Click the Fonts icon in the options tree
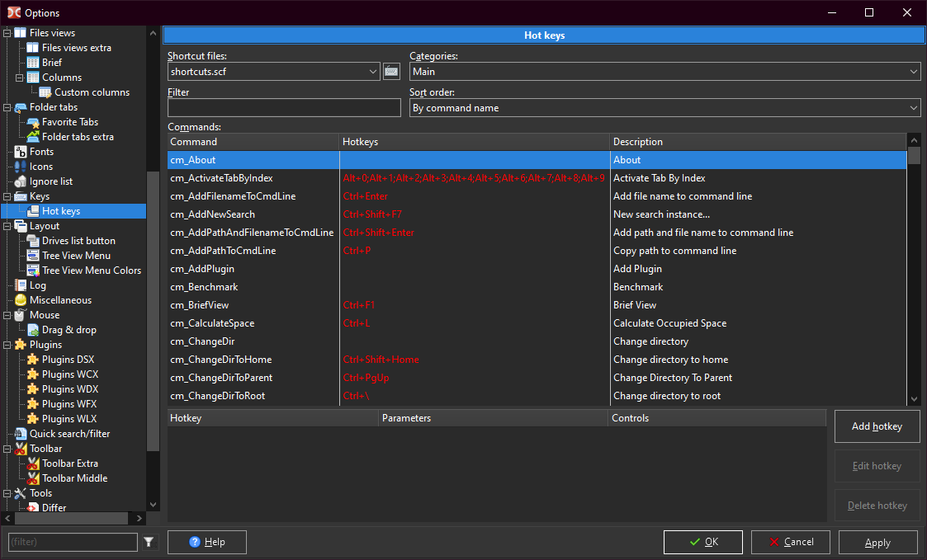 21,152
